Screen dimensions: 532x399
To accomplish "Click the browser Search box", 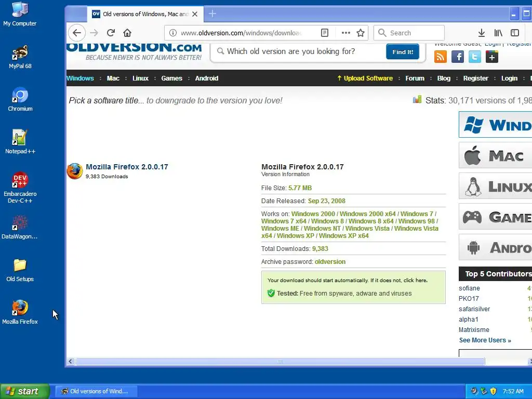I will [409, 33].
